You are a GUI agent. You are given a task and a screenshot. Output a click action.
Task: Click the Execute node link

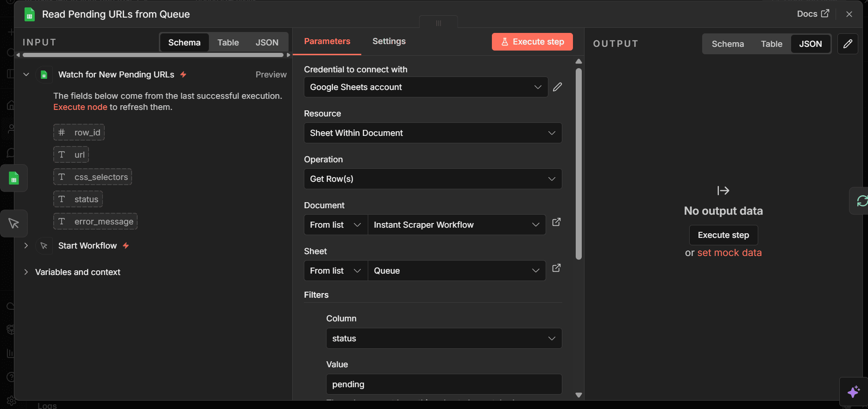point(80,107)
